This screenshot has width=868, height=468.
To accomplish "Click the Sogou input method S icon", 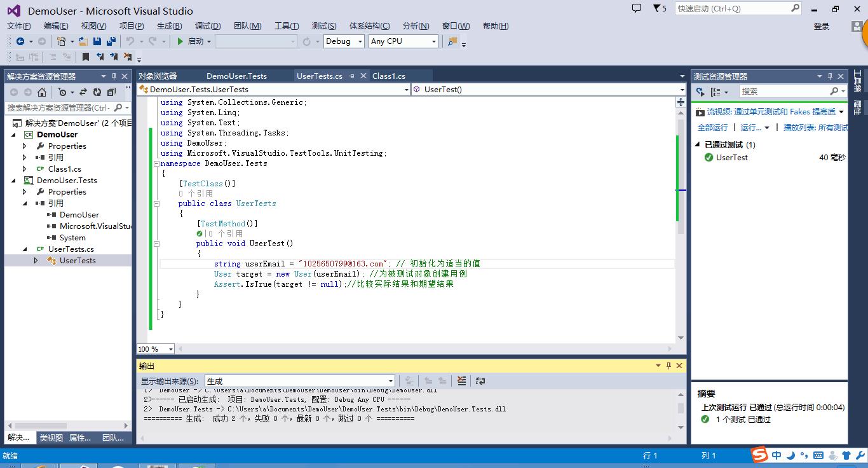I will pyautogui.click(x=759, y=455).
